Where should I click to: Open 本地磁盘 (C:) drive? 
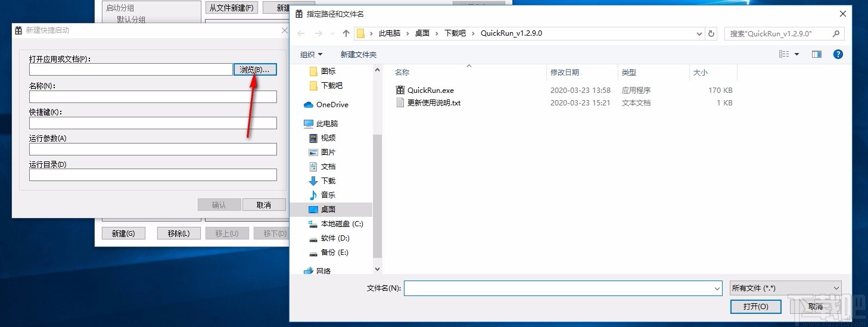click(336, 224)
